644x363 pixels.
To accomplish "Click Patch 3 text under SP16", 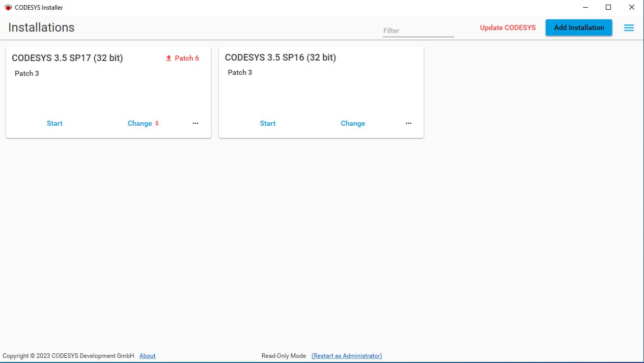I will [x=240, y=72].
